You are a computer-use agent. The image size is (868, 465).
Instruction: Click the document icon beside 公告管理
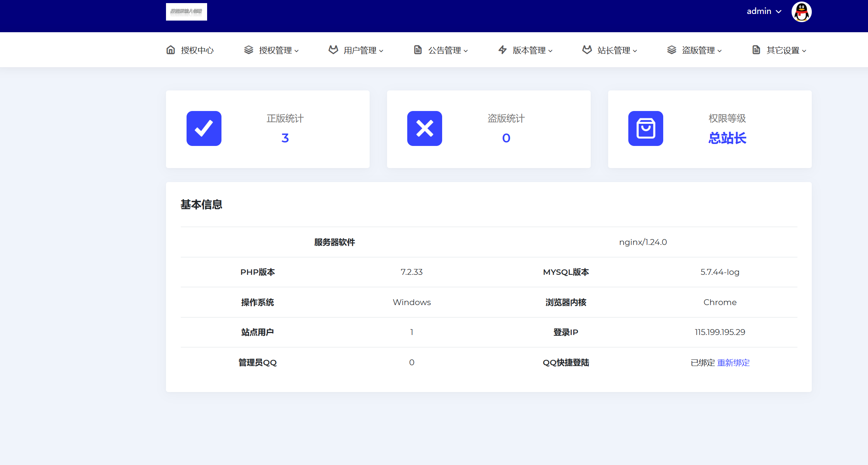pyautogui.click(x=418, y=50)
